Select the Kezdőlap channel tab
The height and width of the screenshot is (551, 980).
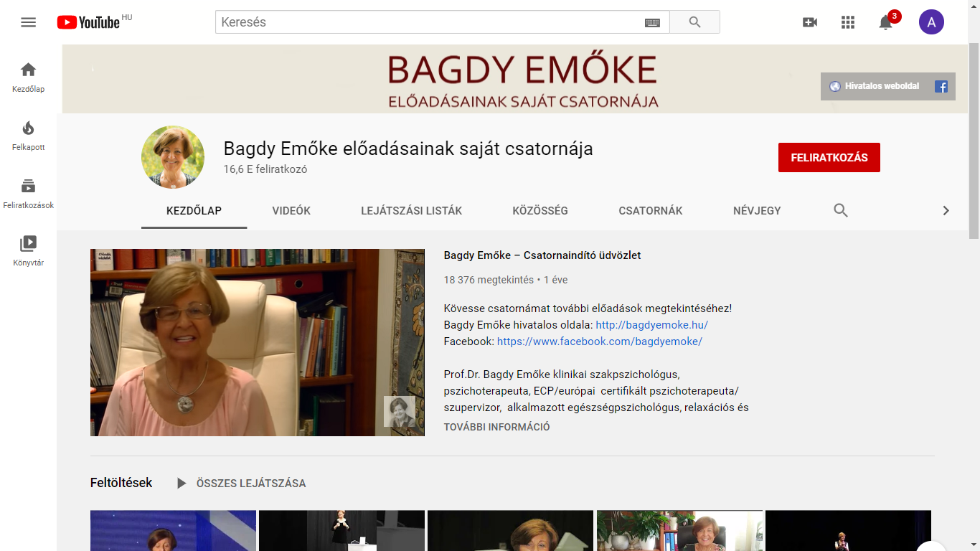tap(194, 210)
